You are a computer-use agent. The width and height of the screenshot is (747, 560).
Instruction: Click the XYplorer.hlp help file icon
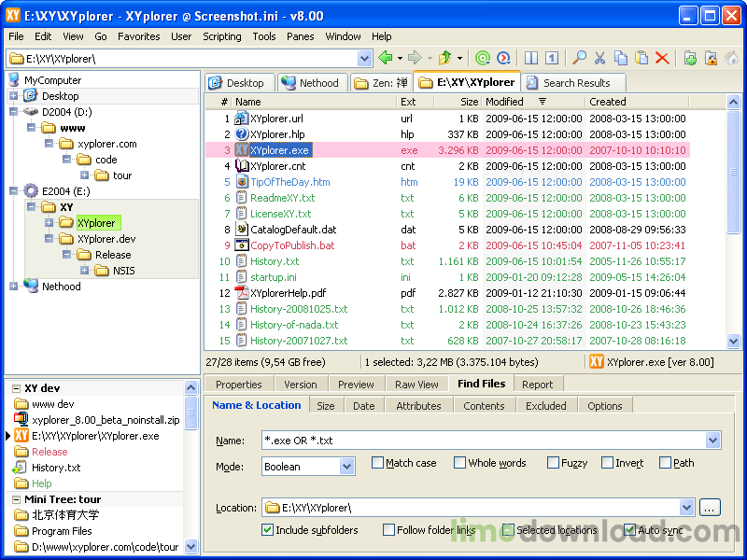242,134
